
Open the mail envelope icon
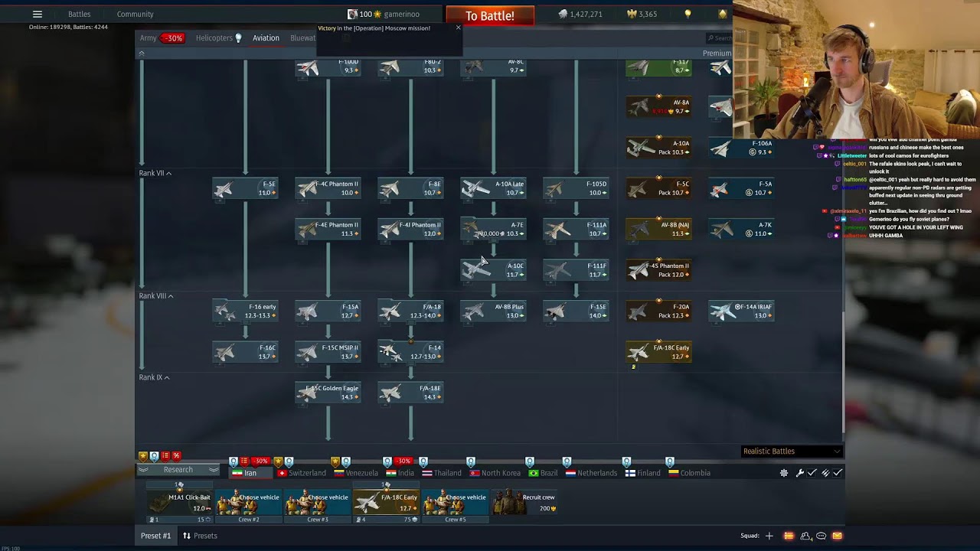837,536
